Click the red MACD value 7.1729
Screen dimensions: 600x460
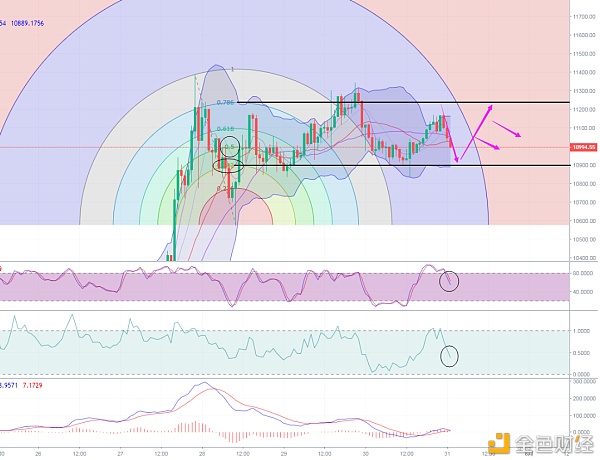pos(33,385)
